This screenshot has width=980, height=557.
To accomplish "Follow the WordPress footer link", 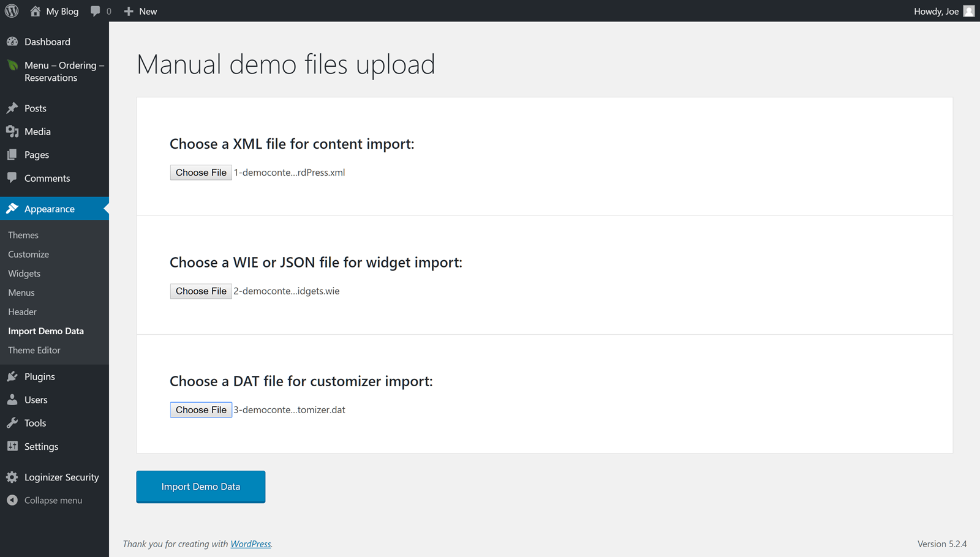I will (x=251, y=544).
